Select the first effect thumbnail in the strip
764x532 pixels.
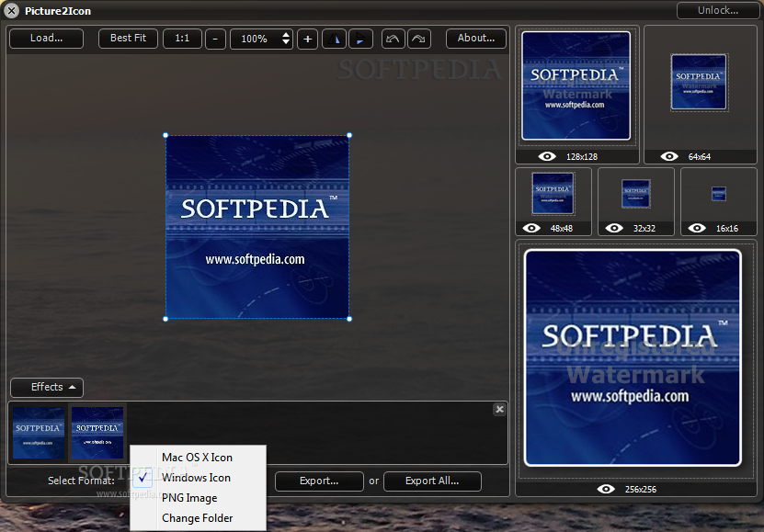pos(39,433)
